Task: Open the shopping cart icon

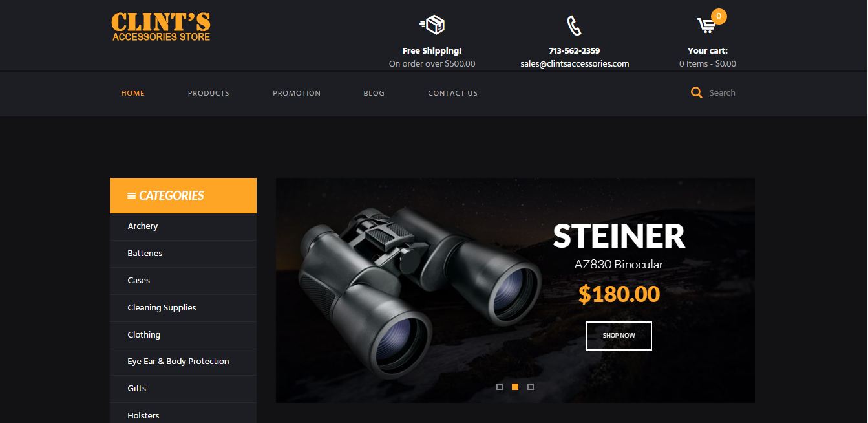Action: click(706, 26)
